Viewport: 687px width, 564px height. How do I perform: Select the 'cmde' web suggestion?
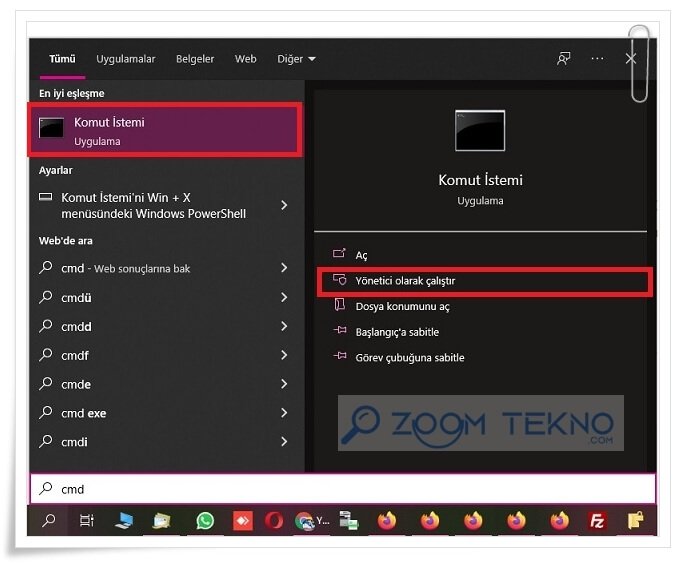(76, 385)
